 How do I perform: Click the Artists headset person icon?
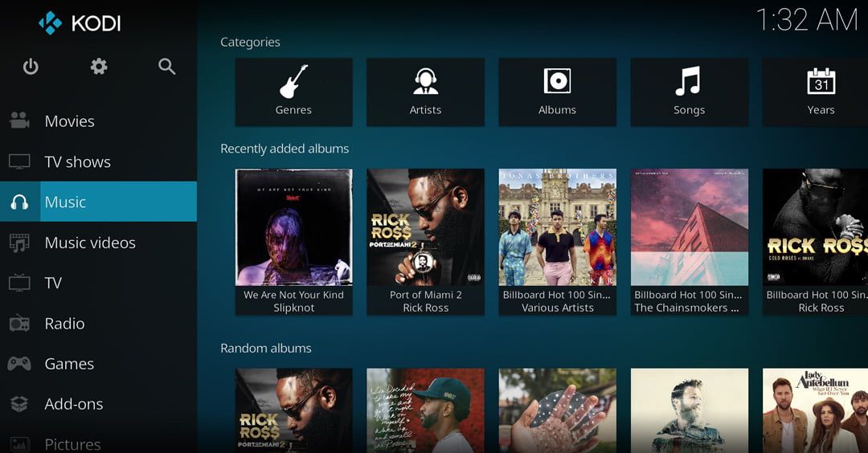[x=426, y=81]
